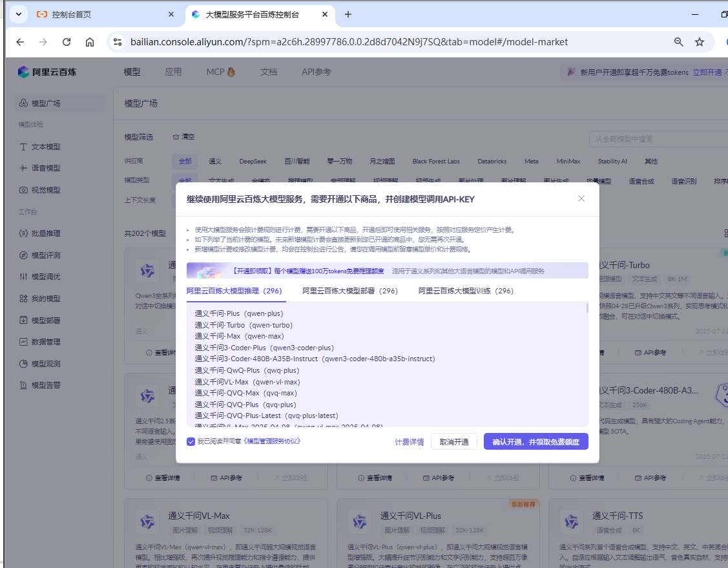
Task: Select the DeepSeek provider filter
Action: tap(253, 161)
